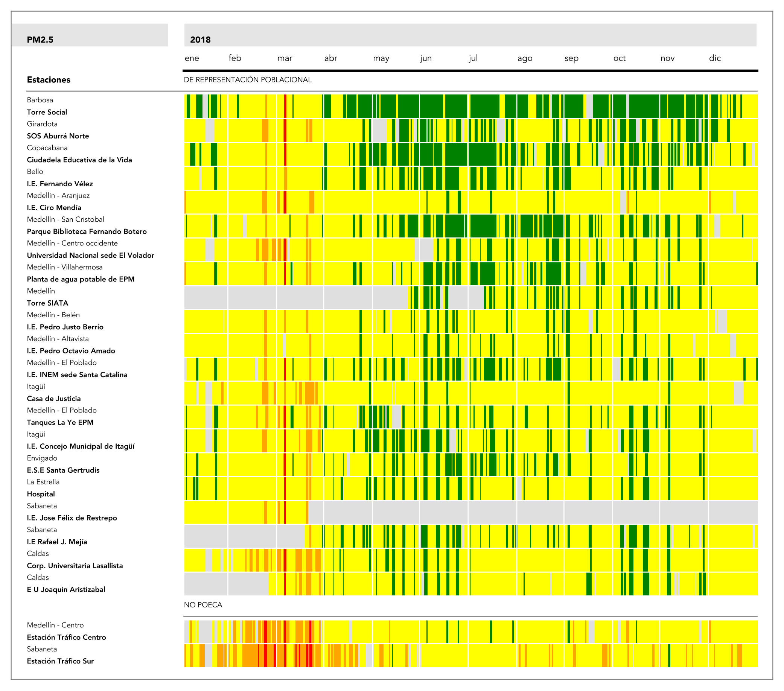
Task: Select the 'jun' month label
Action: click(x=426, y=58)
